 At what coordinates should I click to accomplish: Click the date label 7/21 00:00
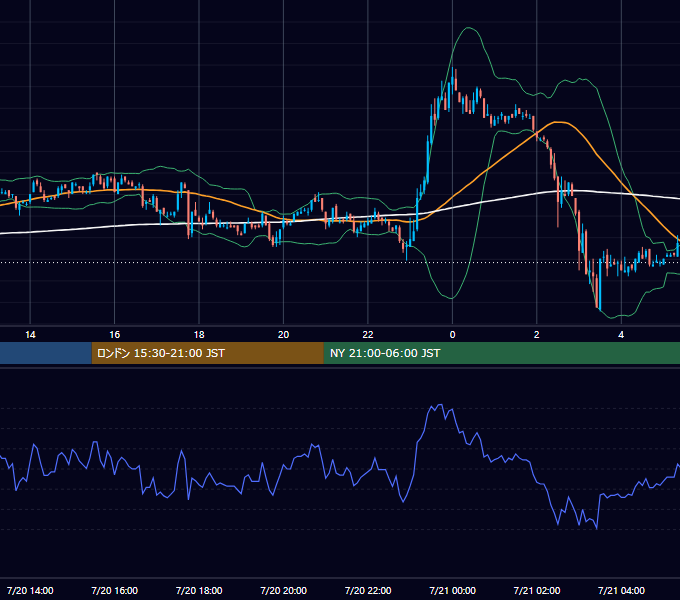pos(452,590)
